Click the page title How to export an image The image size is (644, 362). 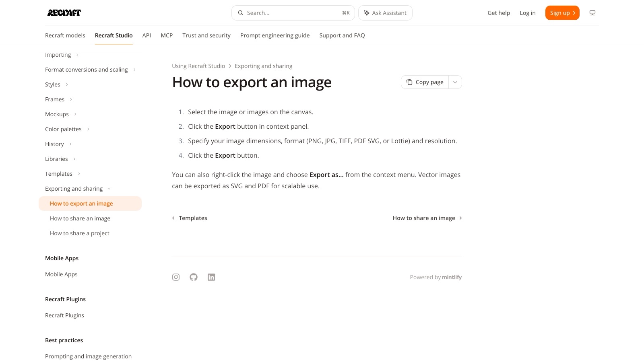[252, 82]
